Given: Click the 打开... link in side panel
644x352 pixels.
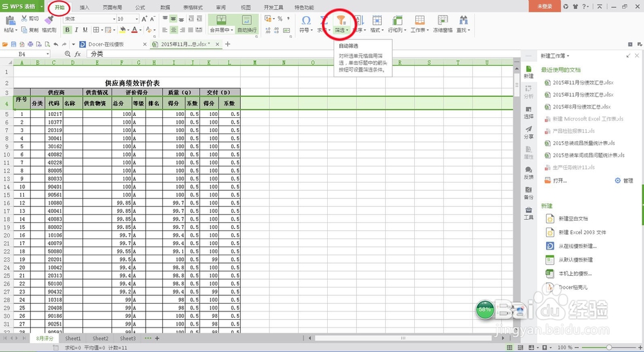Looking at the screenshot, I should [x=560, y=181].
